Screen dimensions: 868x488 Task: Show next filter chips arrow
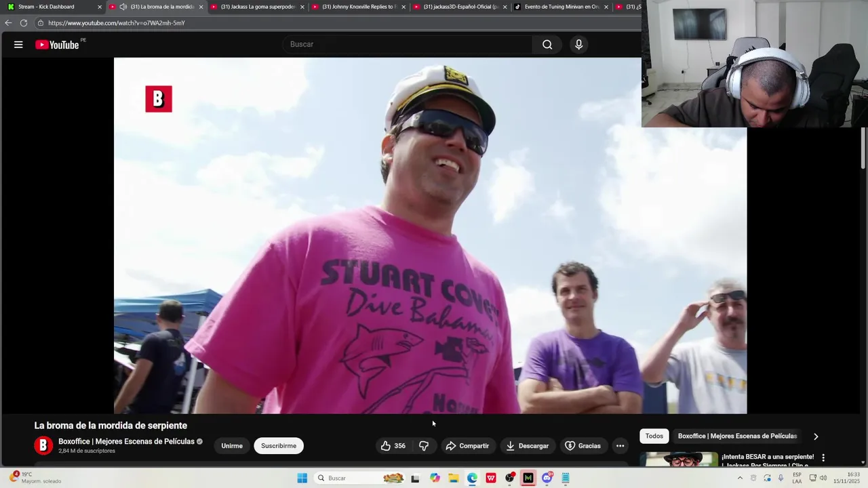[x=816, y=436]
